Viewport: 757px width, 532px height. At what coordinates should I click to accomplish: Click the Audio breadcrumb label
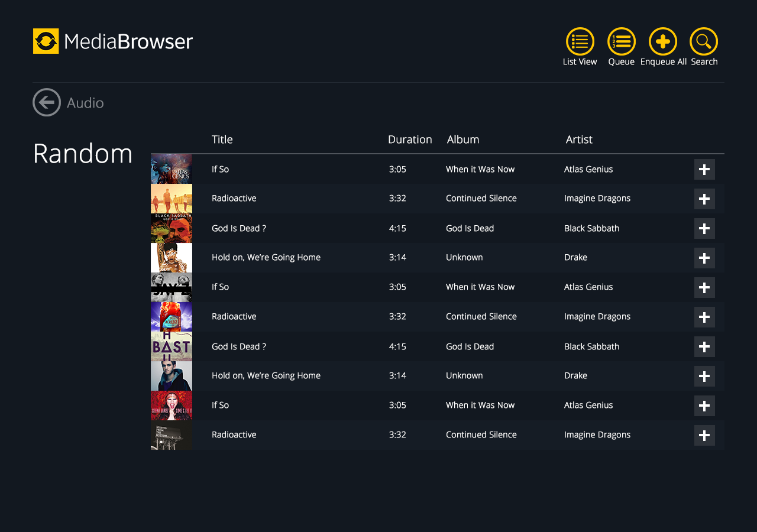tap(85, 103)
